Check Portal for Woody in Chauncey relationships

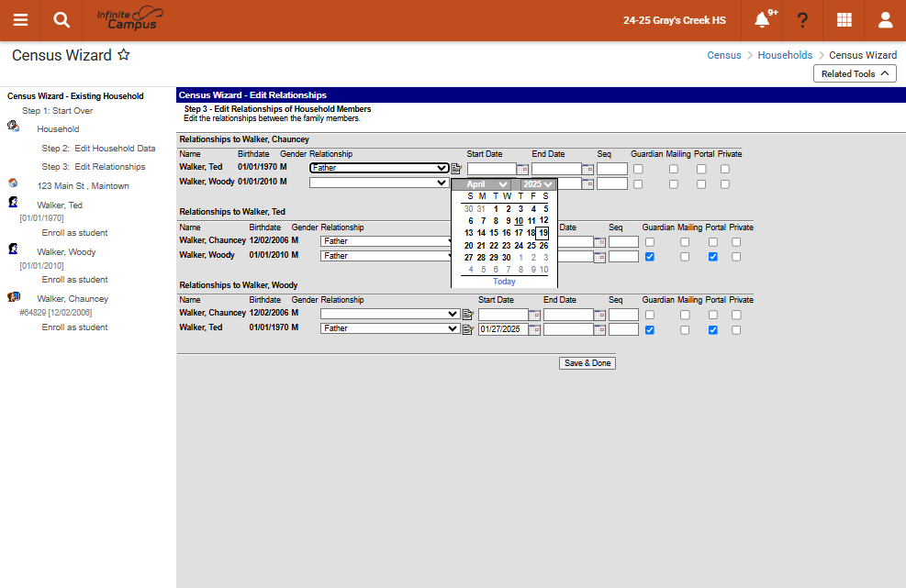701,184
